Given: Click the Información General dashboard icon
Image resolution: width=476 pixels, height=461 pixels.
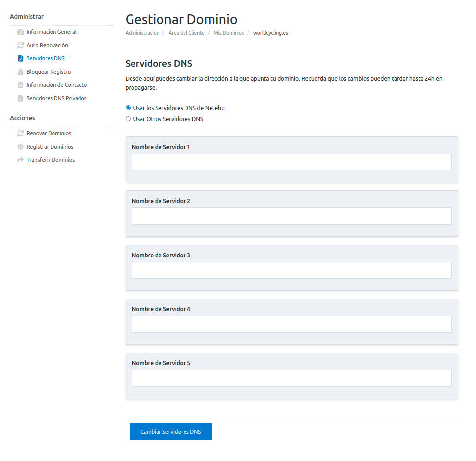Looking at the screenshot, I should point(20,32).
